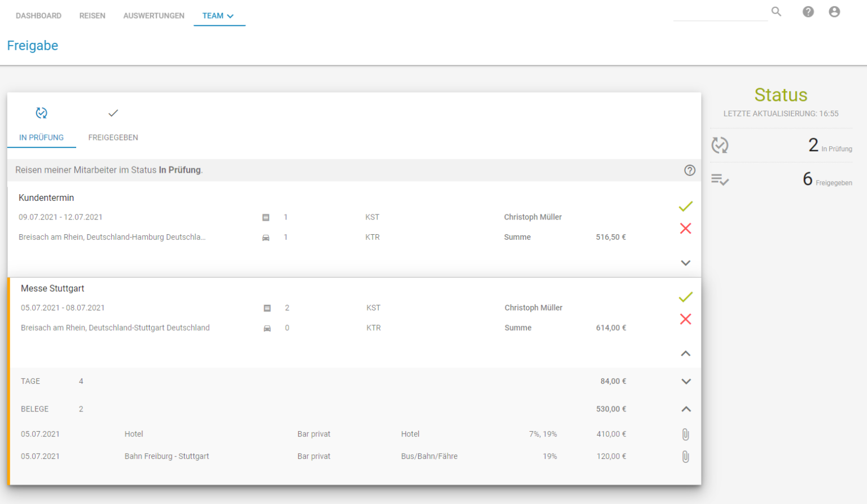This screenshot has height=504, width=867.
Task: Click receipts icon in Kundentermin row
Action: tap(266, 217)
